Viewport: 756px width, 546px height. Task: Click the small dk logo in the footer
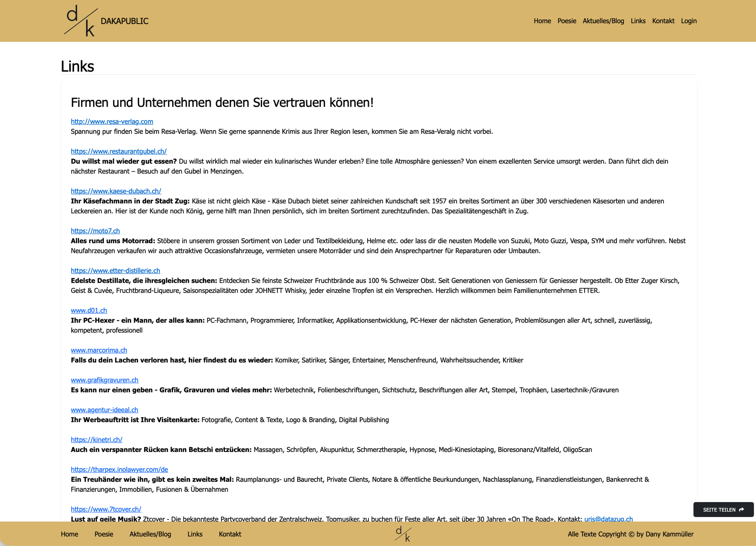[403, 534]
